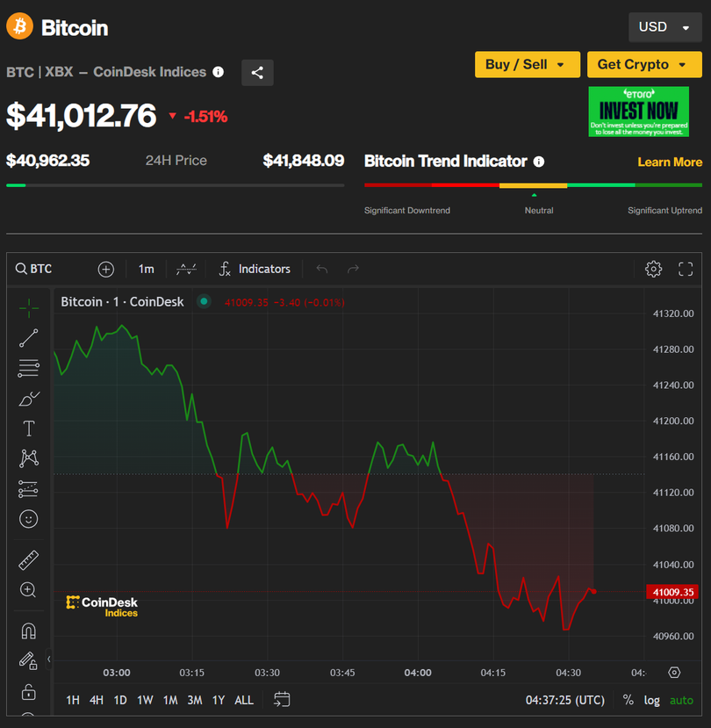Viewport: 711px width, 728px height.
Task: Pick the text annotation tool
Action: 28,429
